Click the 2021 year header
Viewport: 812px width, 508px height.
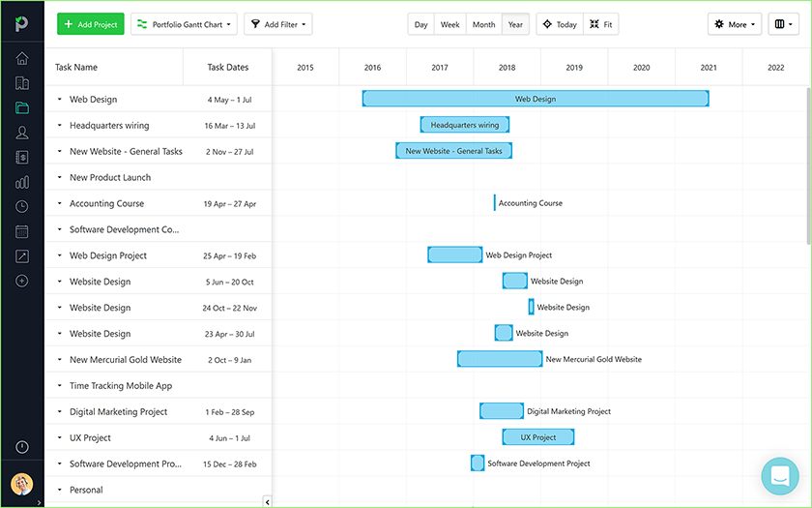click(709, 68)
